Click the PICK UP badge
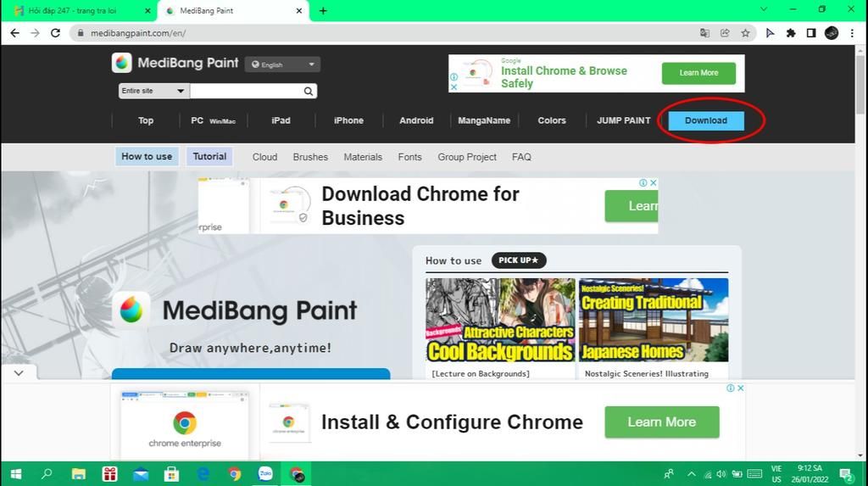The image size is (868, 486). coord(519,260)
